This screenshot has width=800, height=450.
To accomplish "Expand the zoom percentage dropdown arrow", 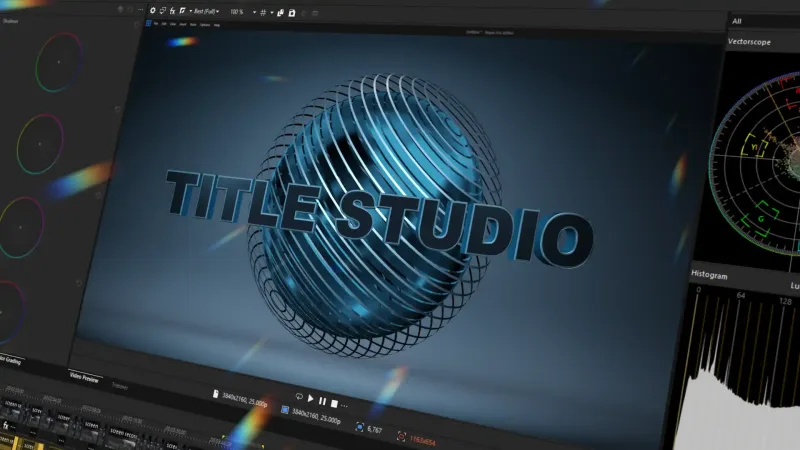I will pos(254,12).
